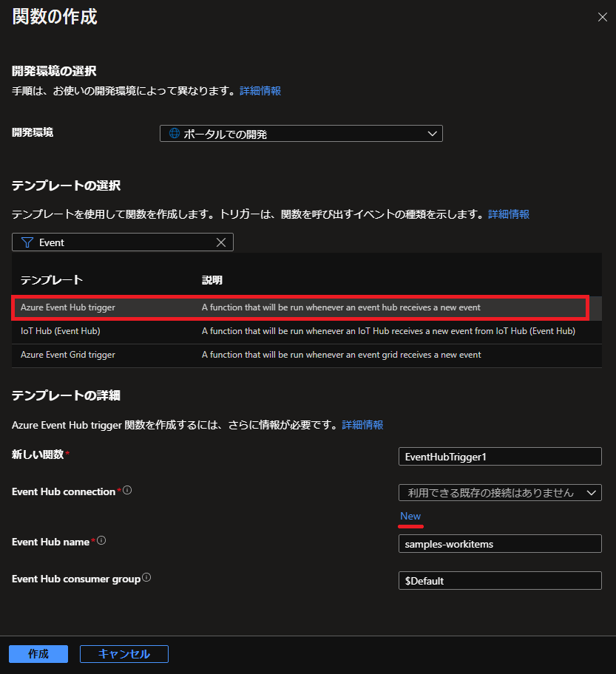Open the Event Hub connection dropdown
The width and height of the screenshot is (616, 674).
point(500,493)
